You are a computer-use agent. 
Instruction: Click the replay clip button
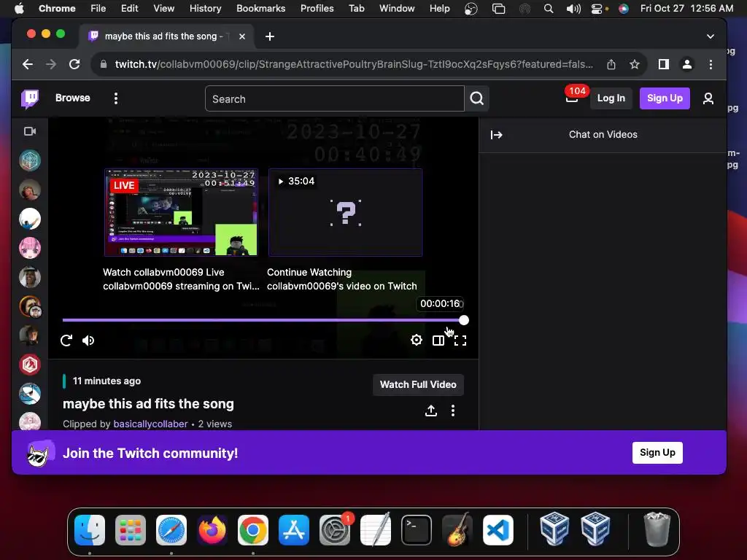point(66,341)
